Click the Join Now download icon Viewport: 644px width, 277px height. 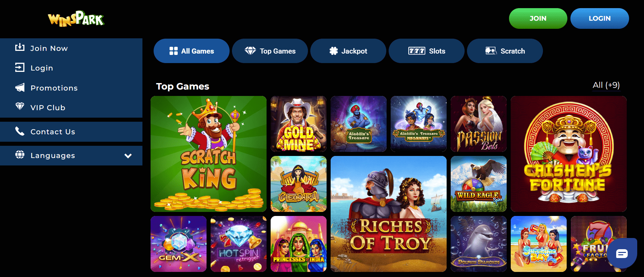click(20, 47)
